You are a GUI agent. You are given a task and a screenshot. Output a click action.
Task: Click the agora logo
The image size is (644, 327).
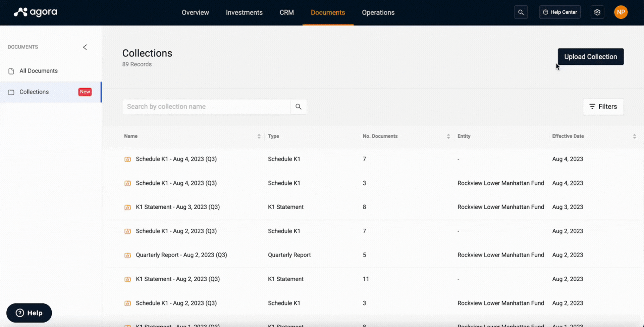[35, 12]
